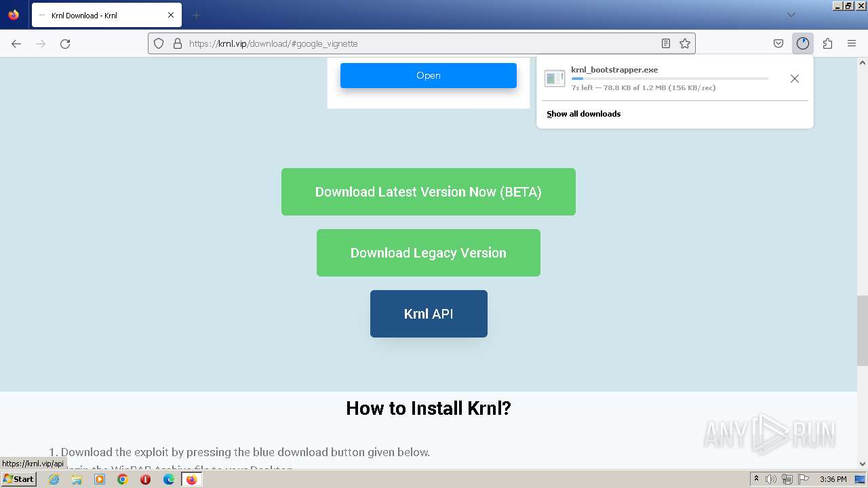Open the Save to Pocket icon
This screenshot has width=868, height=488.
(x=778, y=43)
